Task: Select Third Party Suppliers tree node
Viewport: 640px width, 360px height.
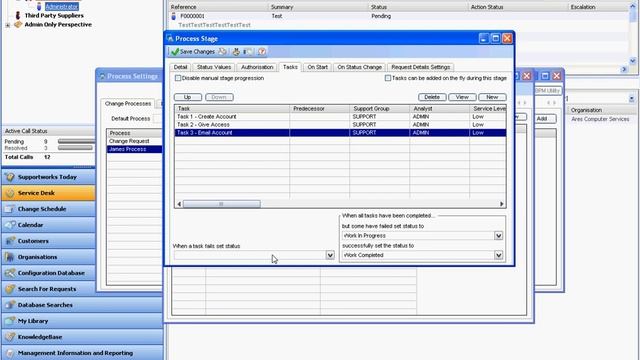Action: click(x=54, y=16)
